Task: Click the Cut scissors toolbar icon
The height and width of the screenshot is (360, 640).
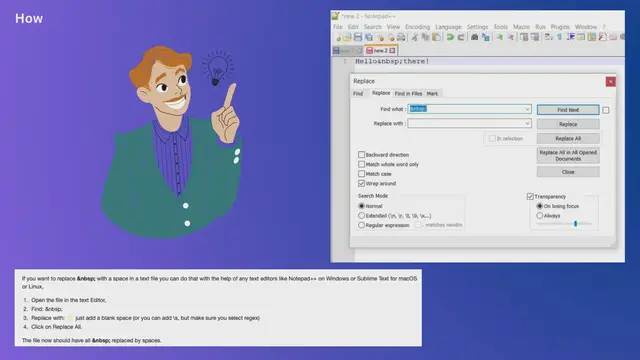Action: point(414,38)
